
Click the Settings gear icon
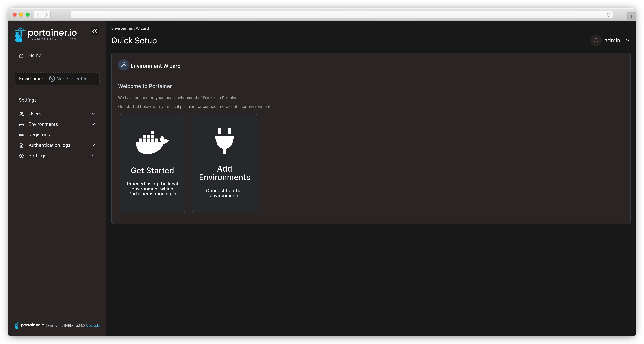coord(22,156)
